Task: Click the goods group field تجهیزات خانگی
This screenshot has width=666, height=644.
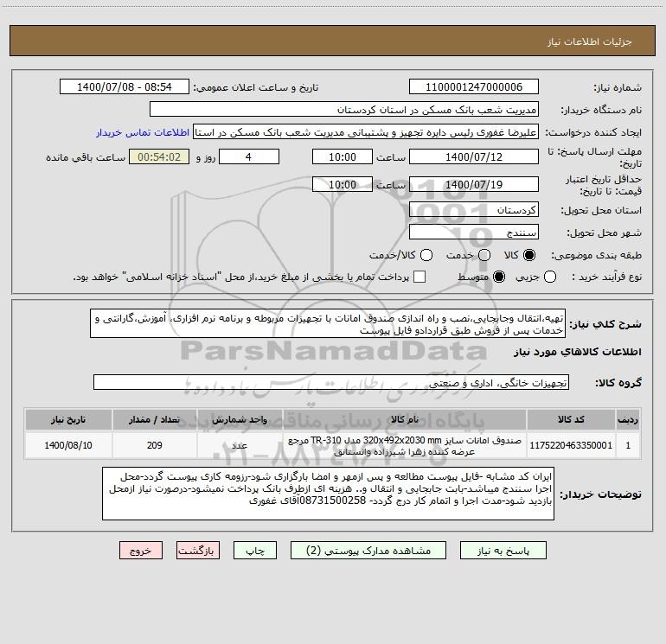Action: click(331, 382)
